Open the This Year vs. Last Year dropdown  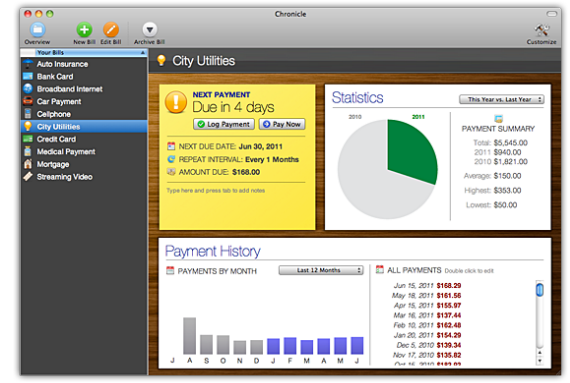coord(501,99)
